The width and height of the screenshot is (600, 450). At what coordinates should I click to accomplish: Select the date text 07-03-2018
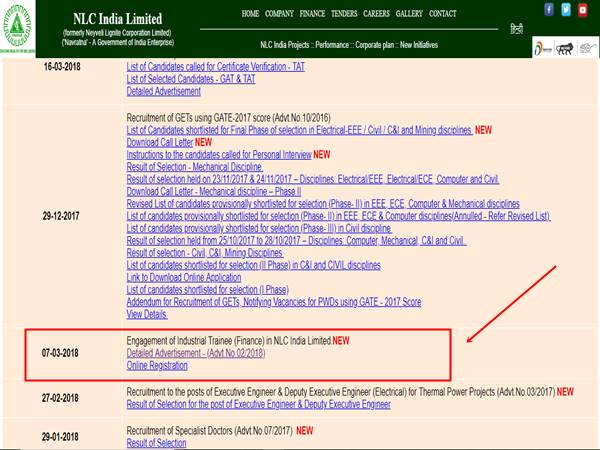[60, 353]
